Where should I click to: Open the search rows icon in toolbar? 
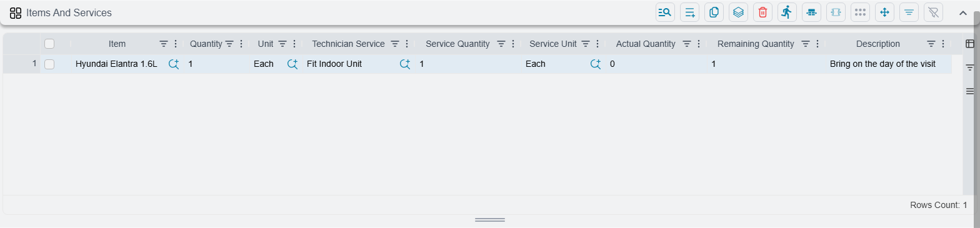pyautogui.click(x=665, y=12)
